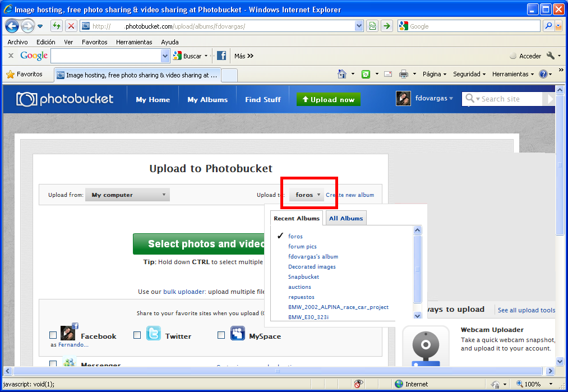Click Select photos and videos button

coord(199,244)
